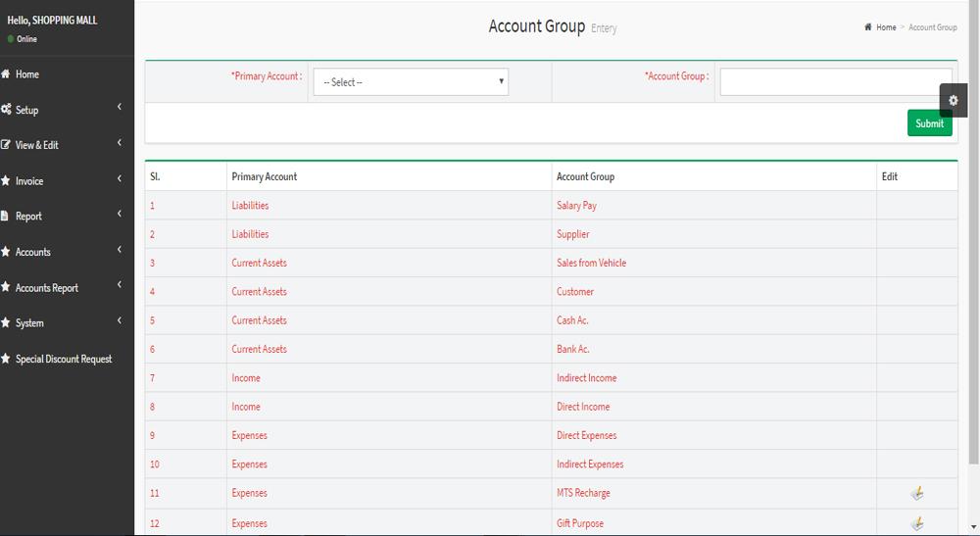Click the breadcrumb home icon
Image resolution: width=980 pixels, height=536 pixels.
coord(868,26)
